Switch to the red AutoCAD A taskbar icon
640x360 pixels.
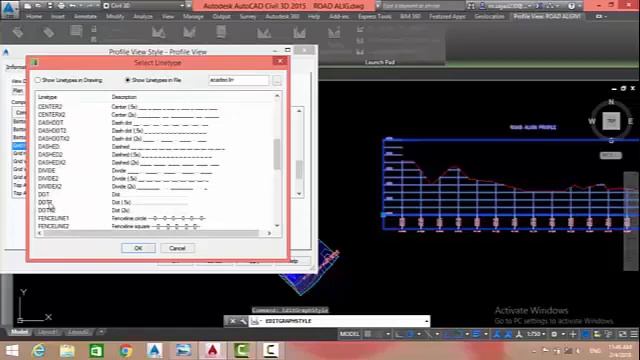tap(212, 350)
